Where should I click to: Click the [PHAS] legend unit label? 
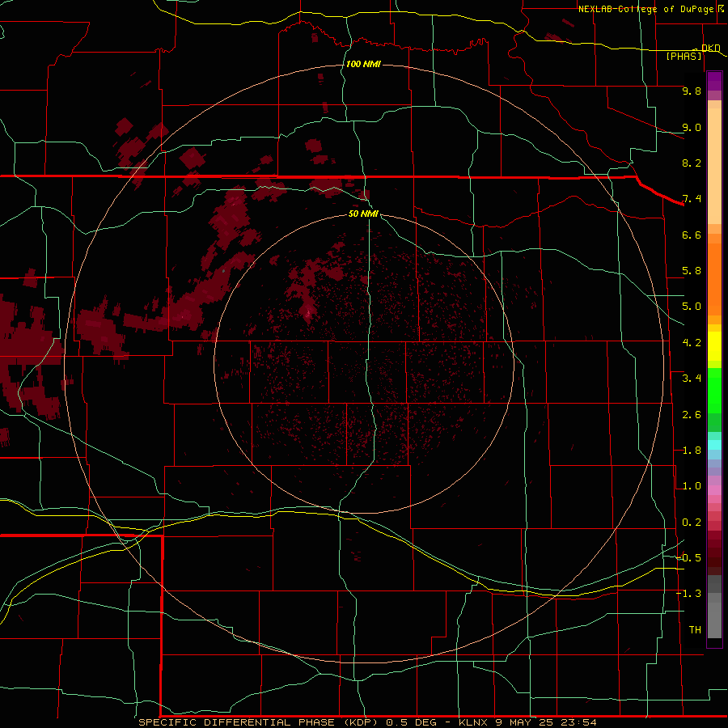click(684, 56)
